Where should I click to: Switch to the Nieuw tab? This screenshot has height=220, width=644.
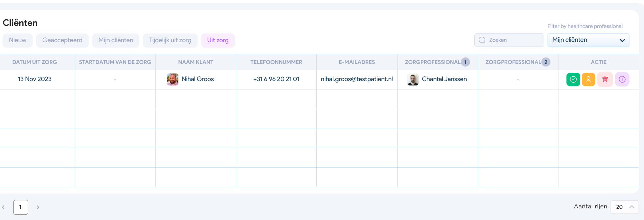tap(17, 40)
